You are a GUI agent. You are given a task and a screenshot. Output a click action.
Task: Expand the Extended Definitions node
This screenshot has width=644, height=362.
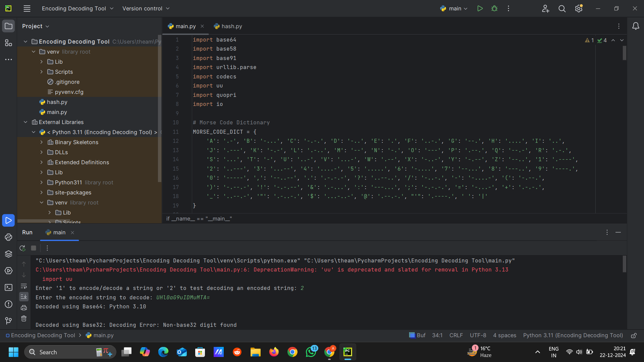(41, 162)
